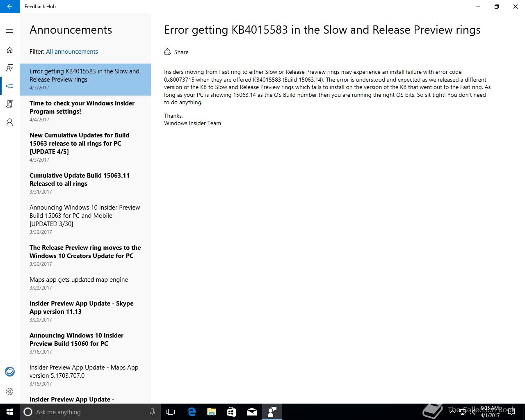Open Release Preview ring moves announcement
525x420 pixels.
pos(85,256)
